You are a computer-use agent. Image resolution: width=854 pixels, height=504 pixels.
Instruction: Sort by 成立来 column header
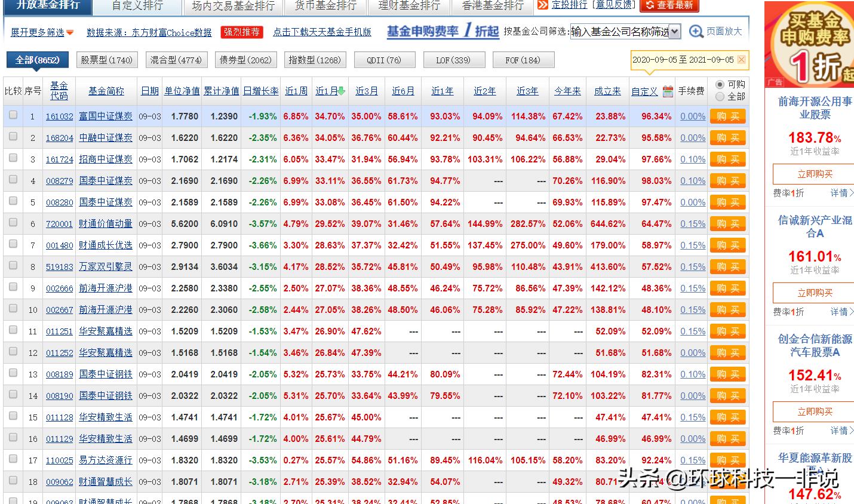coord(607,91)
